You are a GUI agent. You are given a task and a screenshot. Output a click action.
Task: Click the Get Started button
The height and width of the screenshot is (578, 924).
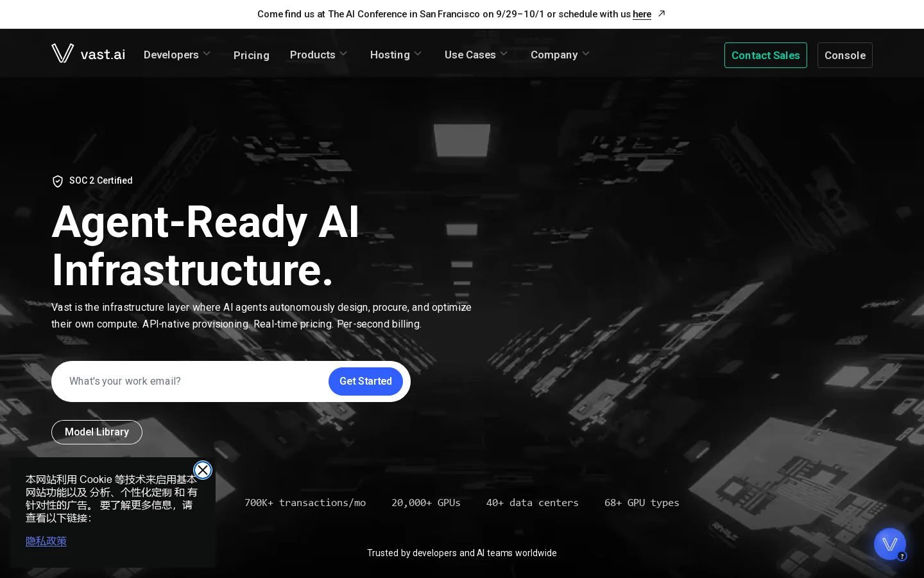tap(366, 381)
